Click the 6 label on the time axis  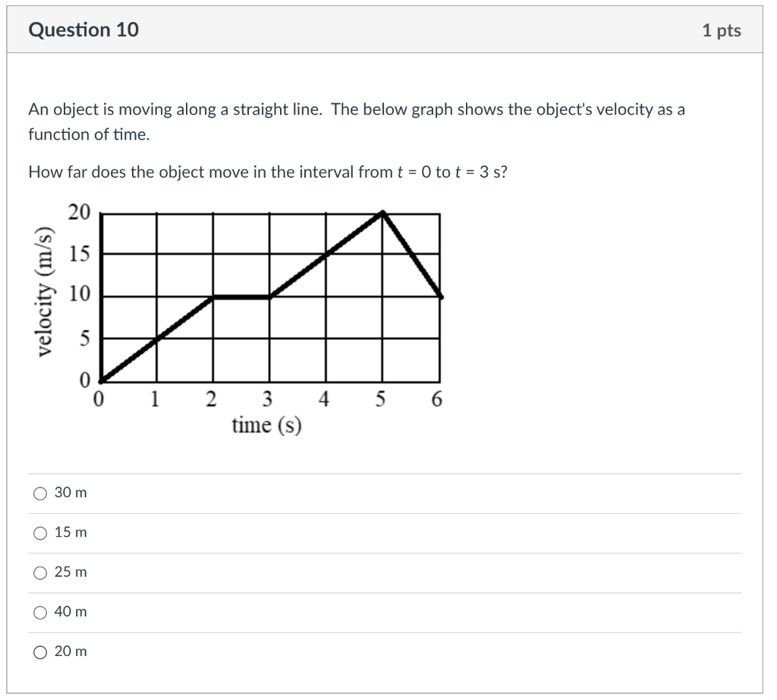click(438, 398)
